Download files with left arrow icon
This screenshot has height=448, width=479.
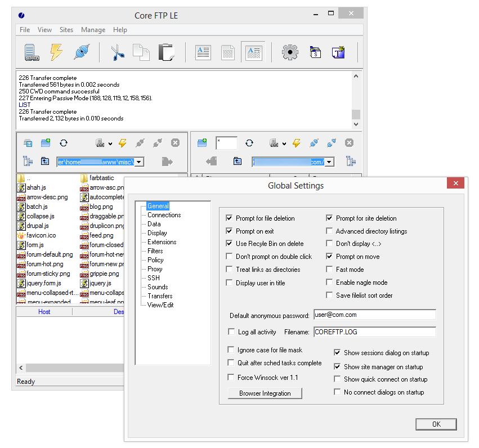point(212,161)
